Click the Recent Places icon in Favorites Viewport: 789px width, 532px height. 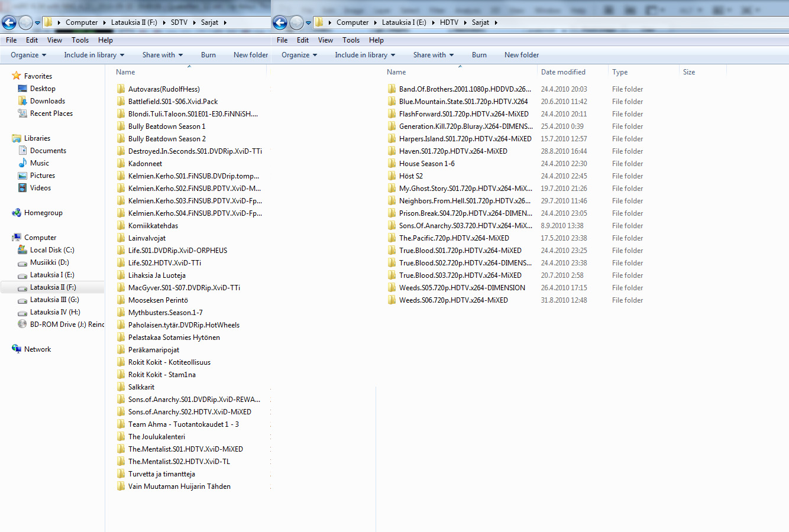click(x=22, y=113)
